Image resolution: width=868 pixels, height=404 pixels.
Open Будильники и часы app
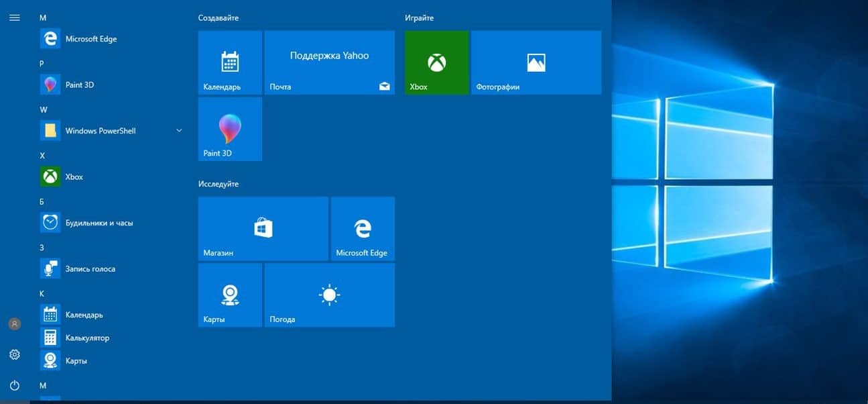99,223
